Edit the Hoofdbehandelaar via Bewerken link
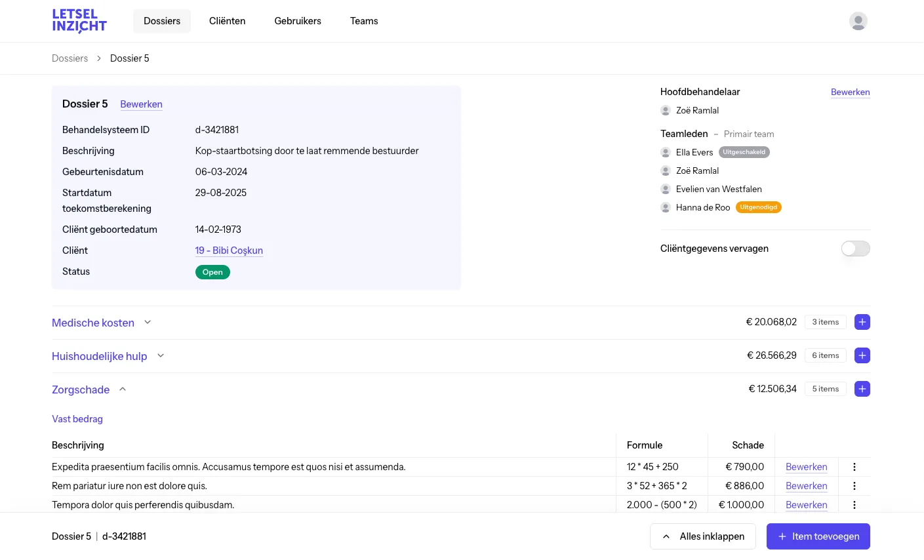This screenshot has height=560, width=924. click(x=850, y=92)
